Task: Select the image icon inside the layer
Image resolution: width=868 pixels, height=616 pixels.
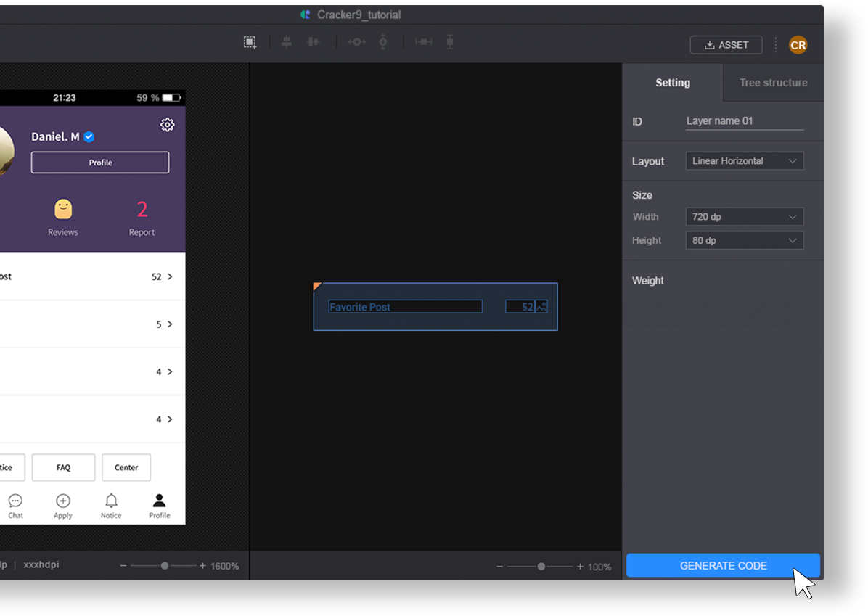Action: coord(541,307)
